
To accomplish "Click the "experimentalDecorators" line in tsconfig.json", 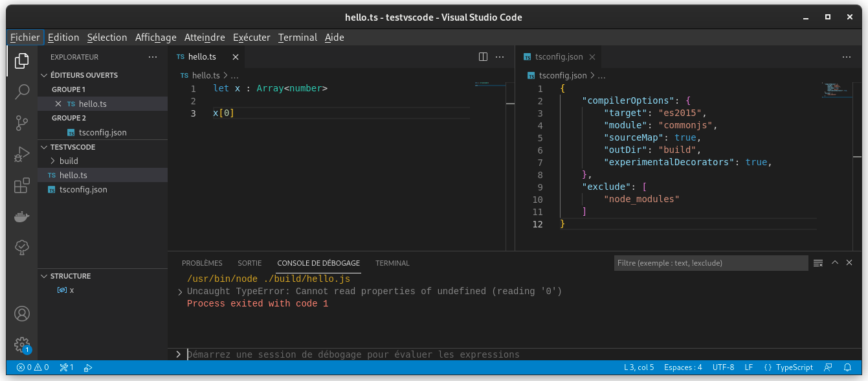I will 688,162.
